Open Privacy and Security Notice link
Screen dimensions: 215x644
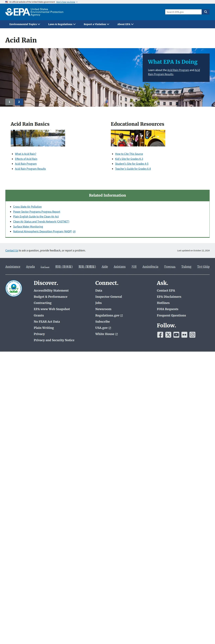point(54,340)
